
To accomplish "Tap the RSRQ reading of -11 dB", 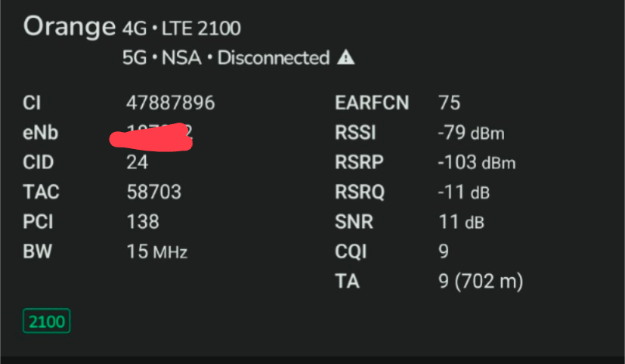I will [464, 192].
